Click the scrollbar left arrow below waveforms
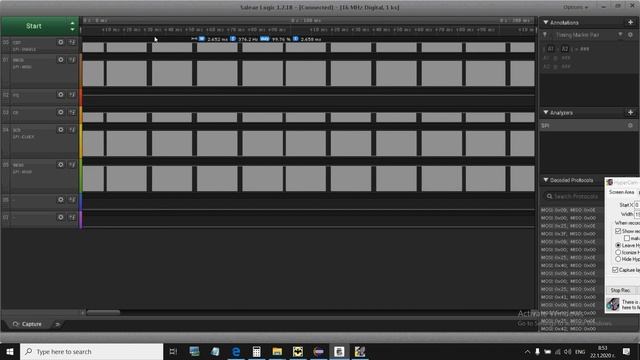The width and height of the screenshot is (640, 360). coord(82,313)
